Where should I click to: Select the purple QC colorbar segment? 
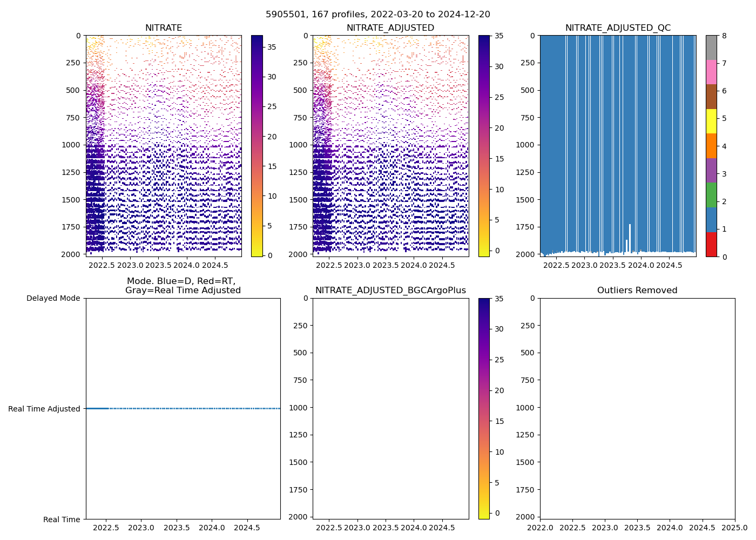coord(711,170)
